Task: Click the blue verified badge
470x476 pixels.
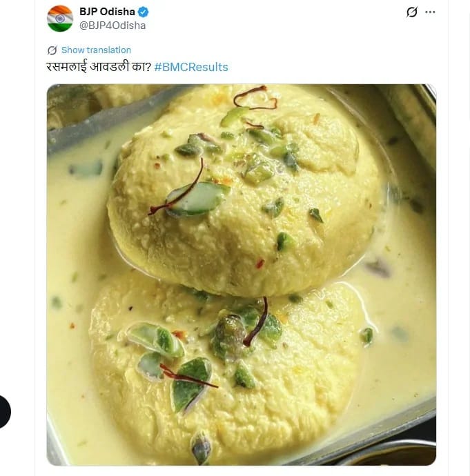Action: click(x=144, y=12)
